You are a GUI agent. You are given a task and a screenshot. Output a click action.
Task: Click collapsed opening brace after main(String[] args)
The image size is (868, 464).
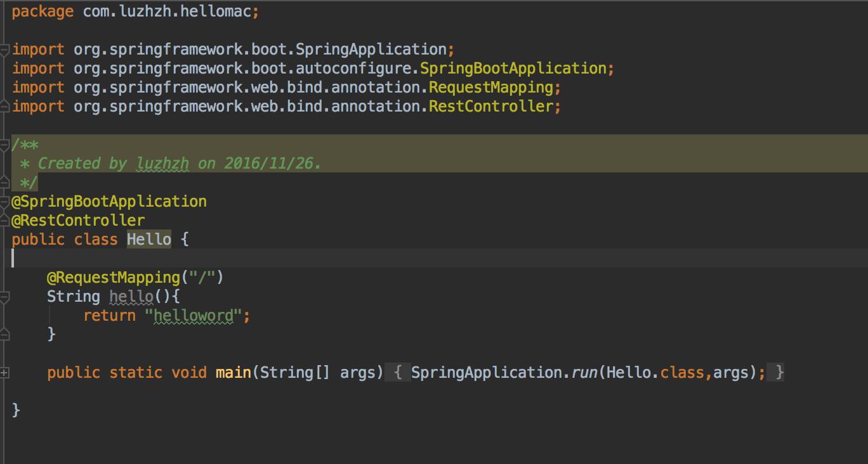(x=398, y=373)
